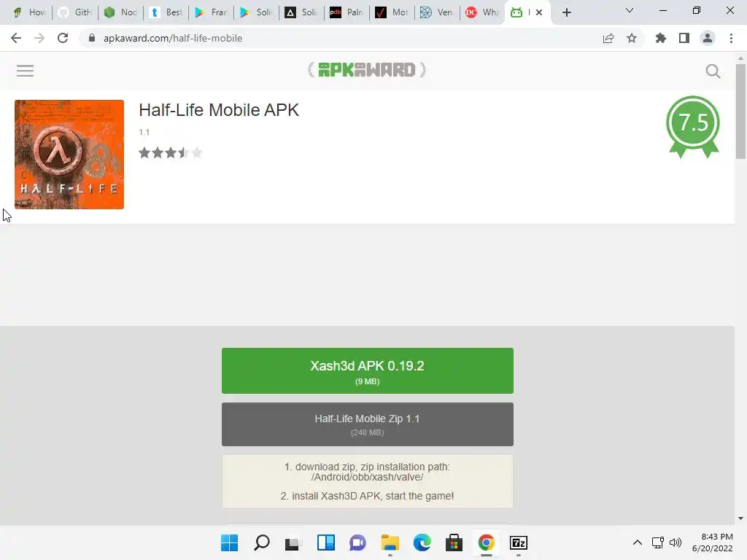Open Microsoft Store from taskbar

click(x=454, y=542)
